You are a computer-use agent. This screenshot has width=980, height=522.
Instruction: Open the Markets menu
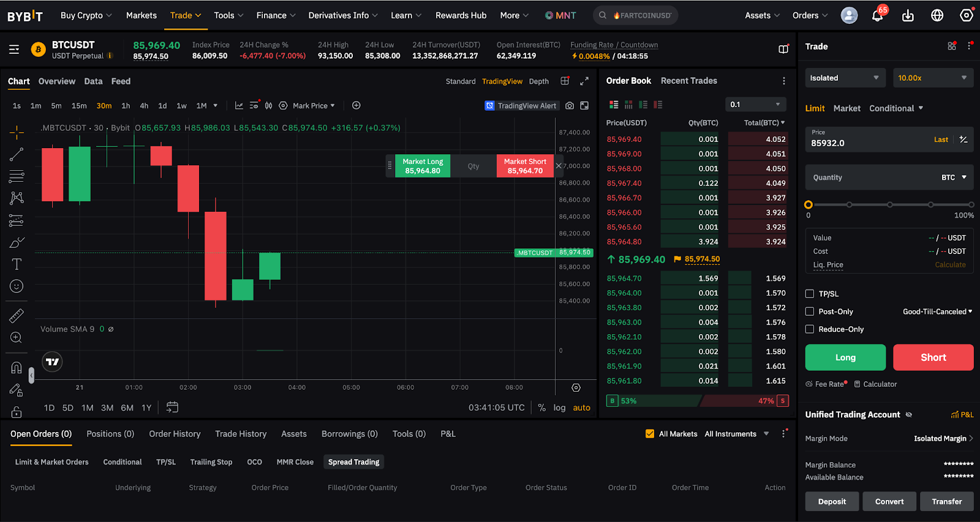coord(141,15)
